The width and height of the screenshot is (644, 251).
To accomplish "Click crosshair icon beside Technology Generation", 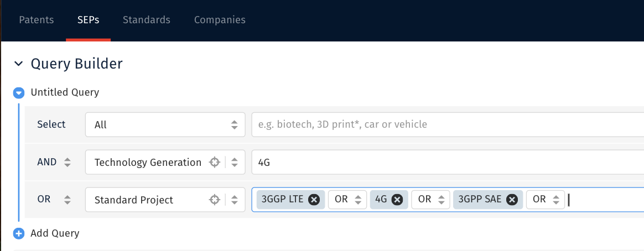I will [x=215, y=163].
